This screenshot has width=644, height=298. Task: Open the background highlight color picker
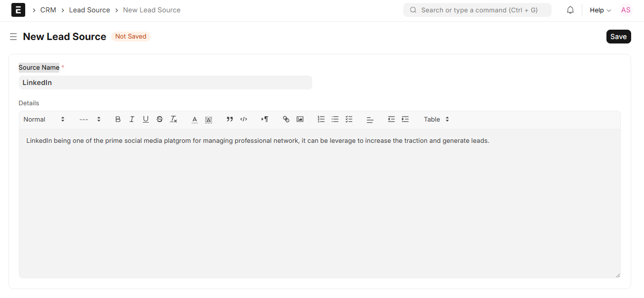[209, 119]
